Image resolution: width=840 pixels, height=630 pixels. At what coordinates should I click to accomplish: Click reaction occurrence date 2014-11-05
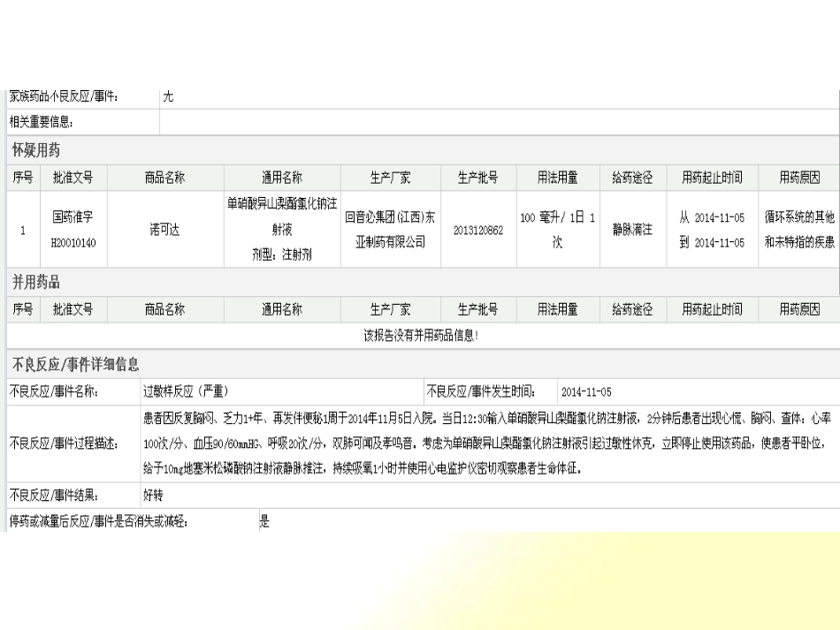coord(586,392)
